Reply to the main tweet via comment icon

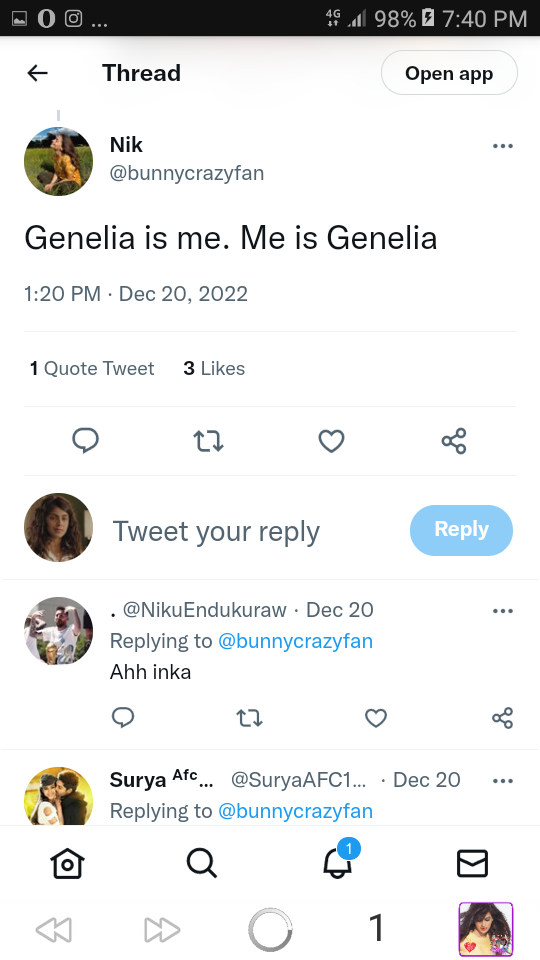tap(86, 441)
